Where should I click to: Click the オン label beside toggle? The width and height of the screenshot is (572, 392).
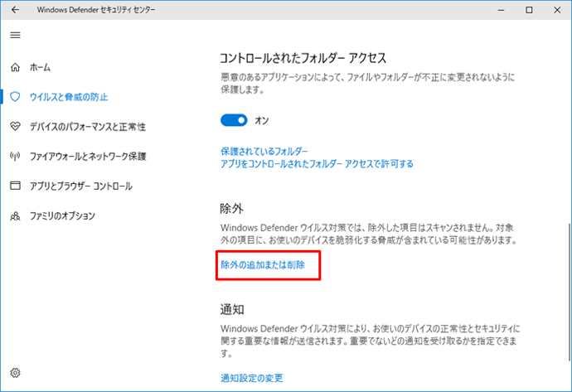click(x=262, y=120)
